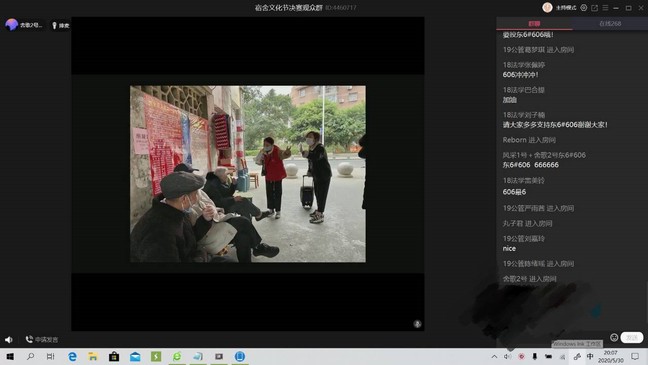Click the host profile avatar at top right

pyautogui.click(x=547, y=7)
